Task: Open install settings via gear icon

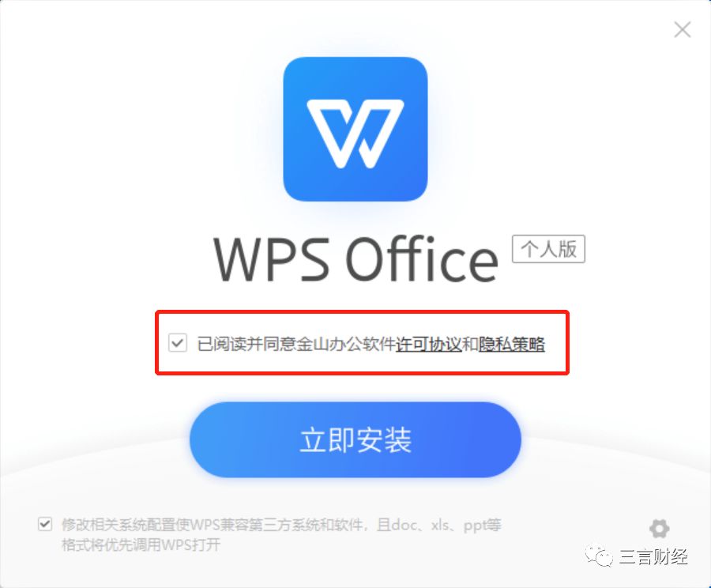Action: (x=659, y=528)
